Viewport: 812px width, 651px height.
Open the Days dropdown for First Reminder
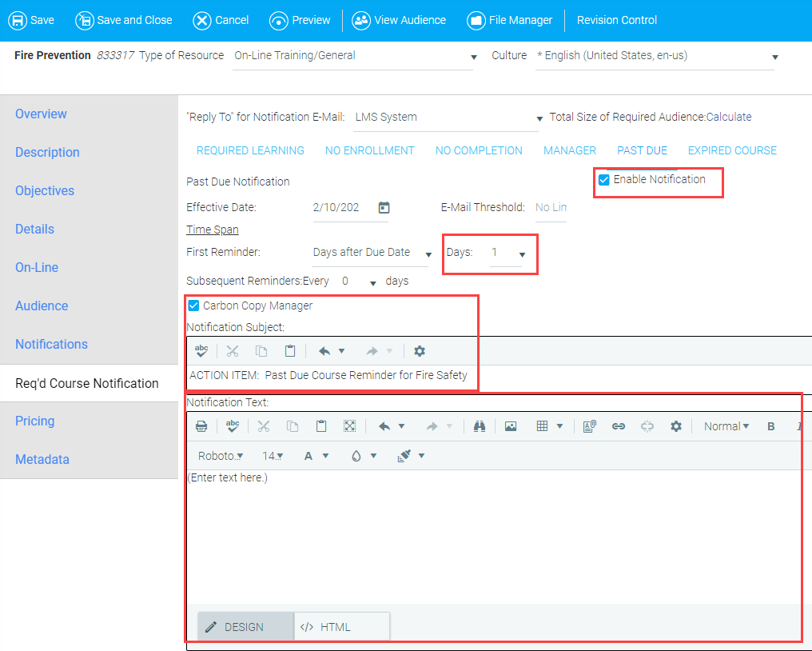(x=522, y=254)
